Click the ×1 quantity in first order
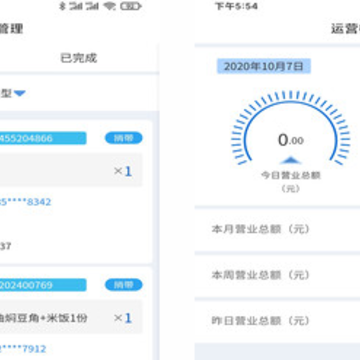360x360 pixels. pos(123,171)
